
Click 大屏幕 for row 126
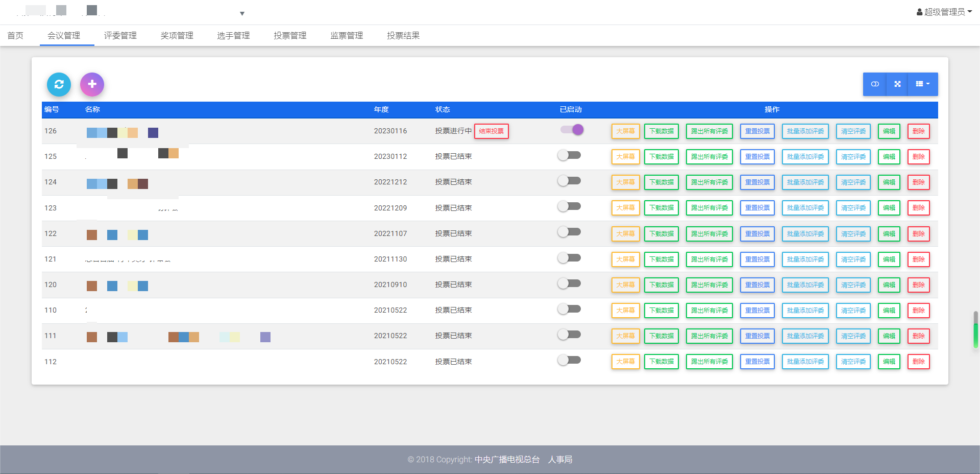point(625,131)
